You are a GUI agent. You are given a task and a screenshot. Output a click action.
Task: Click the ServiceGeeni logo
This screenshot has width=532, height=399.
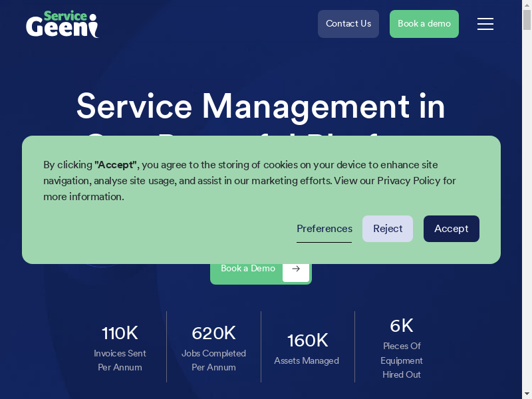(62, 24)
